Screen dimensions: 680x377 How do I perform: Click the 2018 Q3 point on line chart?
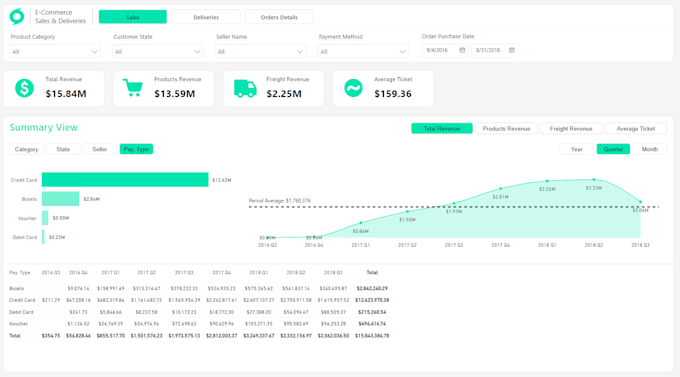[x=641, y=202]
